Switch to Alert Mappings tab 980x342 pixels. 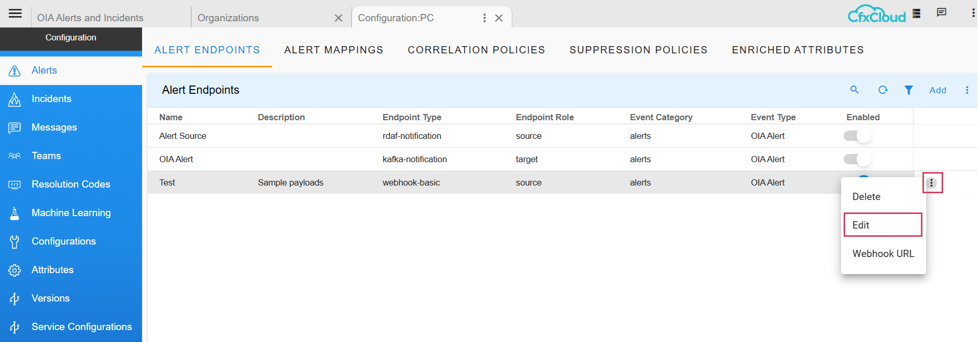(x=333, y=50)
